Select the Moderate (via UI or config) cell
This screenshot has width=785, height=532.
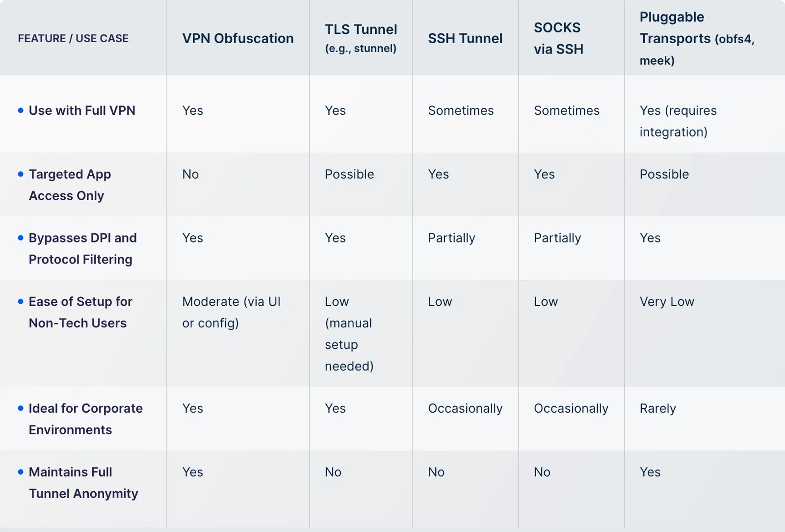point(231,312)
